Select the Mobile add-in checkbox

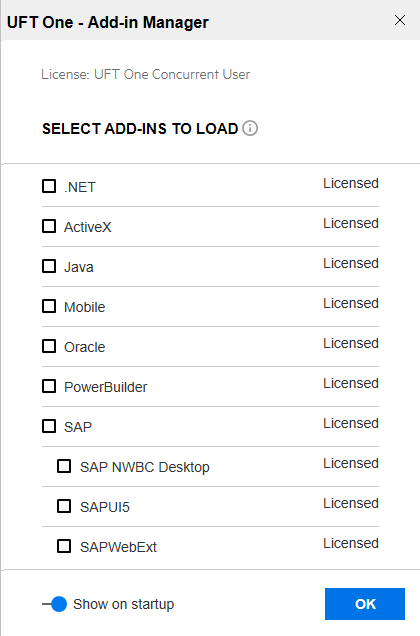(x=49, y=306)
